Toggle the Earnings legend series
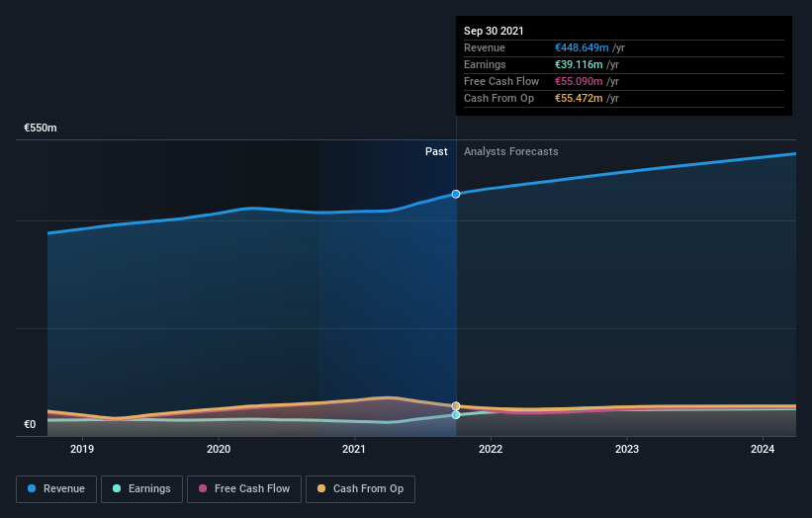The image size is (812, 518). (141, 489)
